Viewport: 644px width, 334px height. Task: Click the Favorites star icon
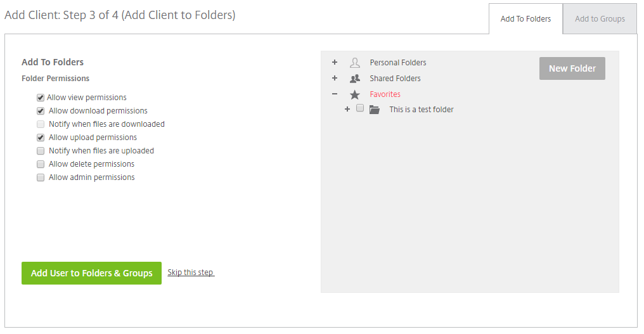click(x=355, y=94)
